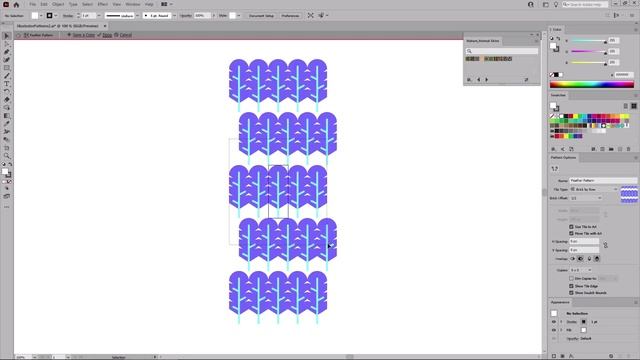Choose Bottom in Front overlap icon
The width and height of the screenshot is (640, 360).
(597, 259)
